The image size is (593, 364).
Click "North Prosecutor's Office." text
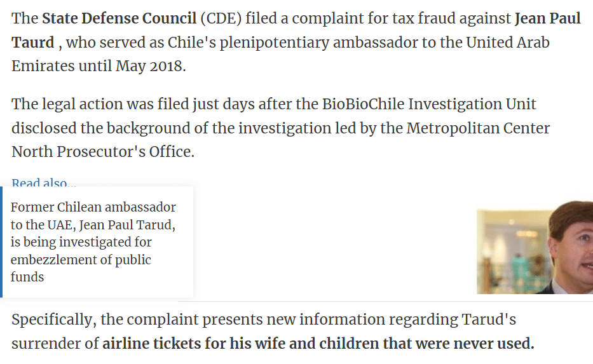click(103, 152)
